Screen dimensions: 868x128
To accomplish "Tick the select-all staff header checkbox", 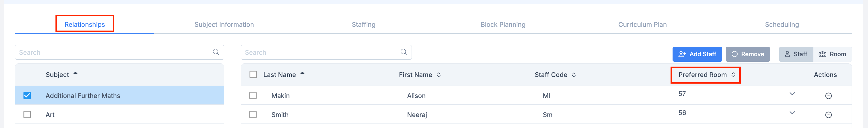I will [x=253, y=75].
